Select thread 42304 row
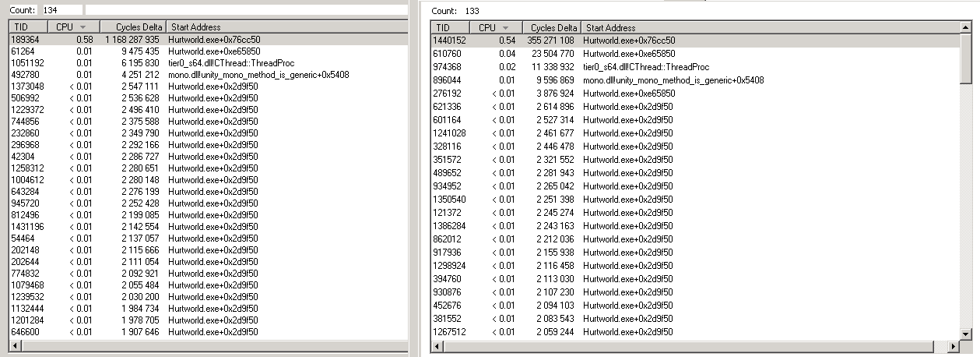This screenshot has width=980, height=357. pos(209,156)
